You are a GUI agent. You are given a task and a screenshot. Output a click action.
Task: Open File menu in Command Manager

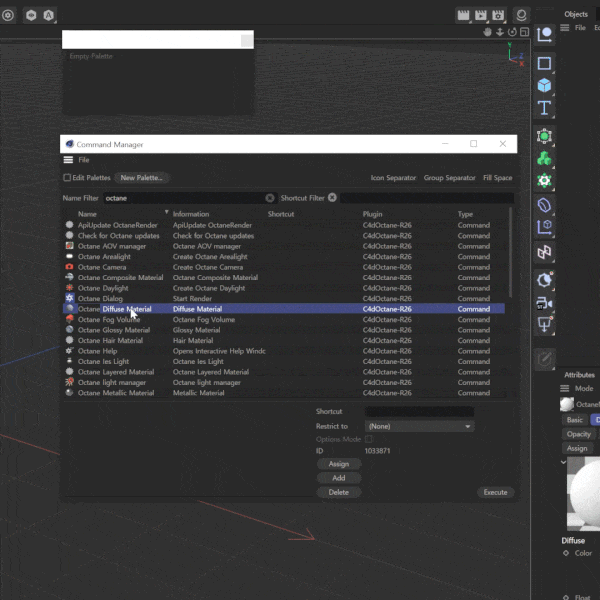(84, 160)
